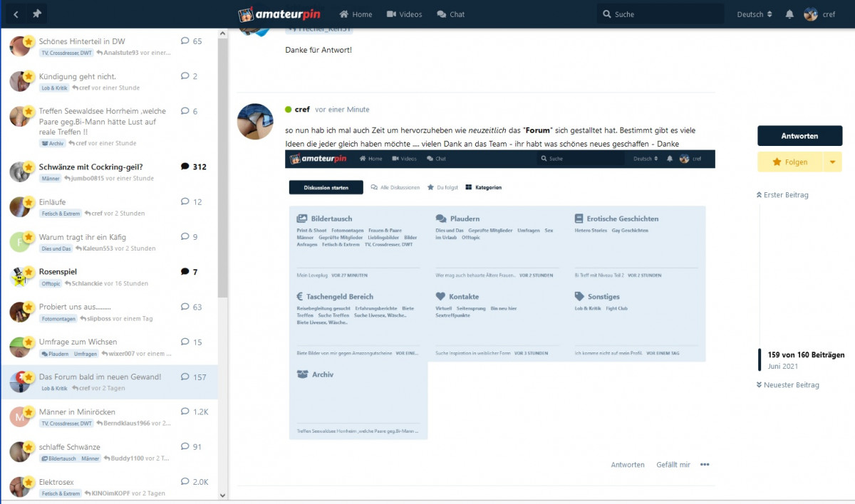Click the post scrubber at 159 von 160 Beiträgen
The height and width of the screenshot is (504, 855).
click(805, 355)
